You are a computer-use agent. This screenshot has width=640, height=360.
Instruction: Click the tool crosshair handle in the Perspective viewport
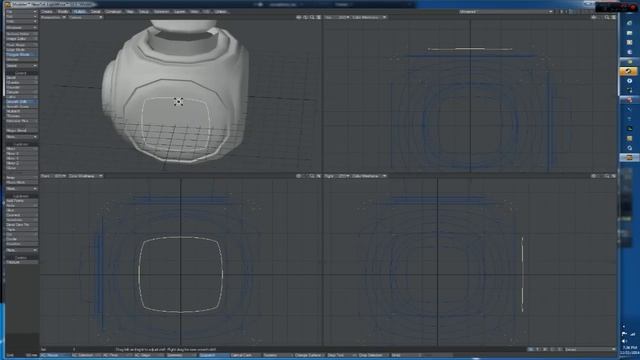tap(178, 102)
